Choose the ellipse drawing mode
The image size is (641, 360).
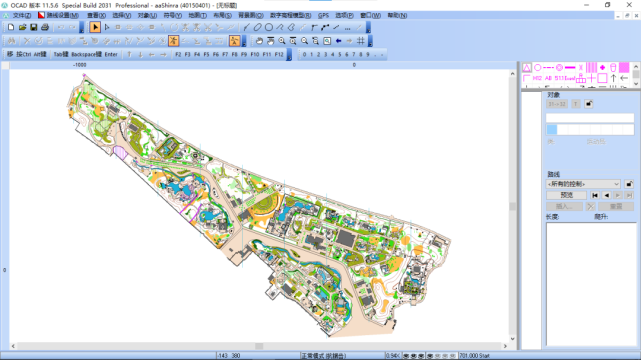pos(257,27)
